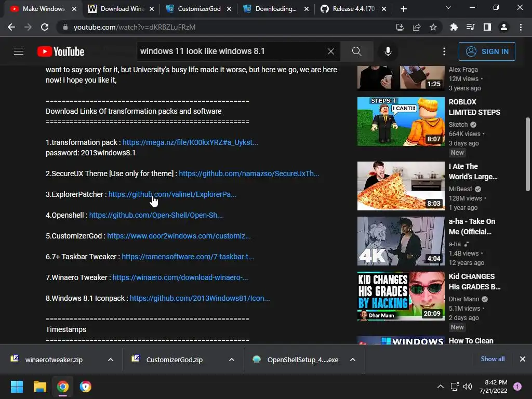The image size is (532, 399).
Task: Click the page vertical scrollbar
Action: coord(528,154)
